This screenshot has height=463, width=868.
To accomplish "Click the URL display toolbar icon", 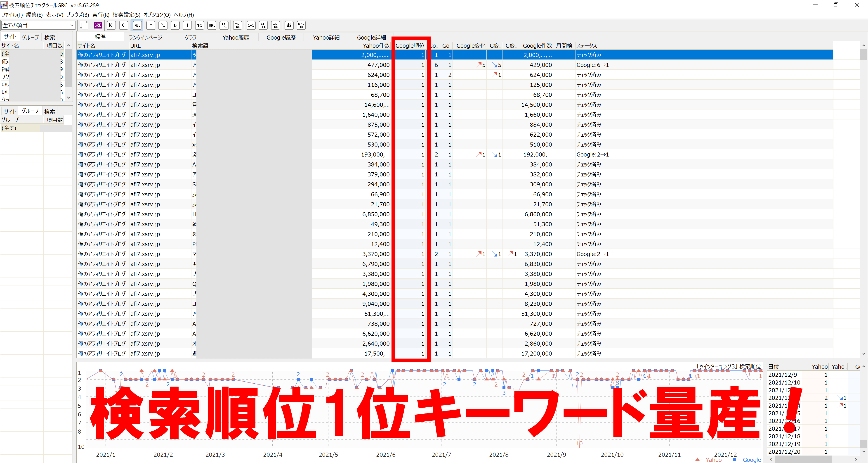I will (x=212, y=25).
